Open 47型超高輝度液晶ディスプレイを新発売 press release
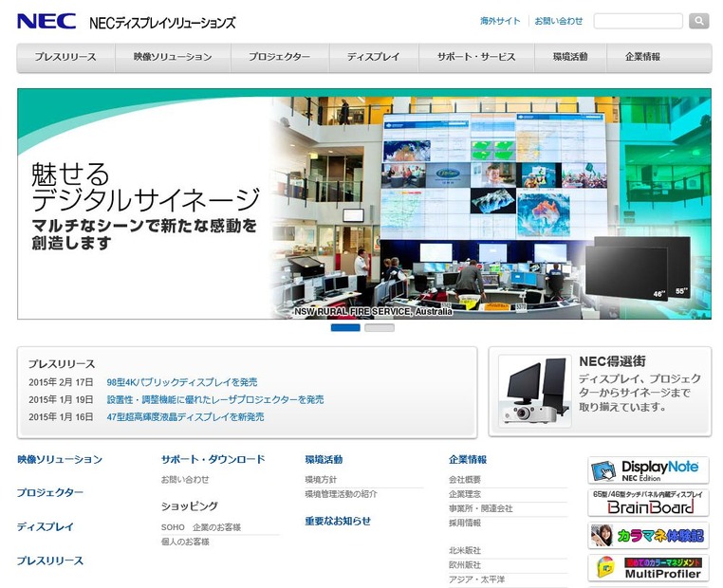Image resolution: width=723 pixels, height=588 pixels. click(185, 417)
